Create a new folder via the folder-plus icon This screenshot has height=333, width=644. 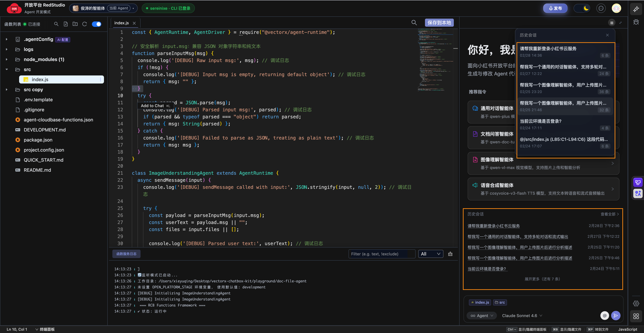[x=75, y=24]
